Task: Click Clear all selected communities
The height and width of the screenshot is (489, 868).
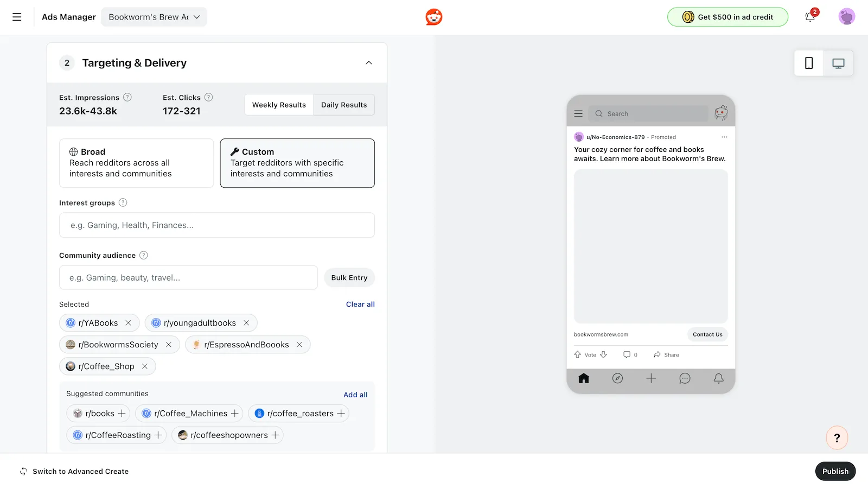Action: pos(360,304)
